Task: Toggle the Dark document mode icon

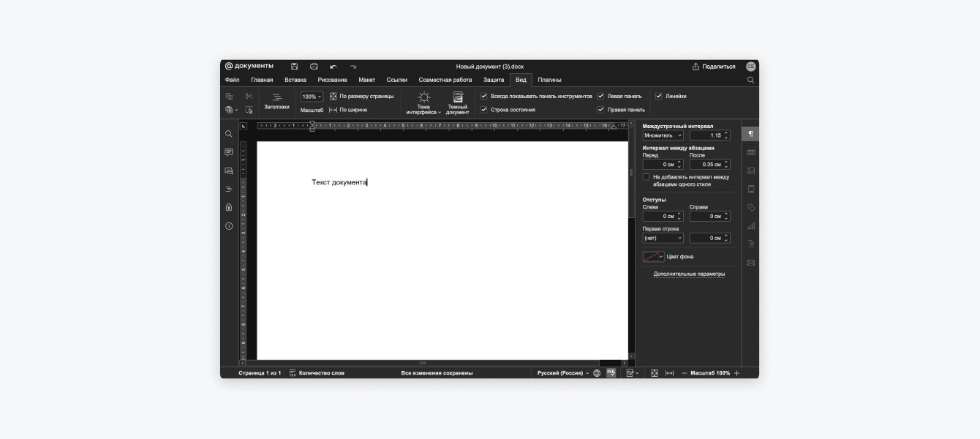Action: 458,102
